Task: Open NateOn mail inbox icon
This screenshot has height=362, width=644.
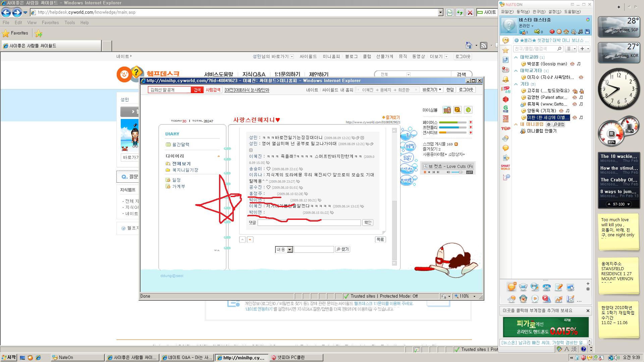Action: [x=522, y=32]
